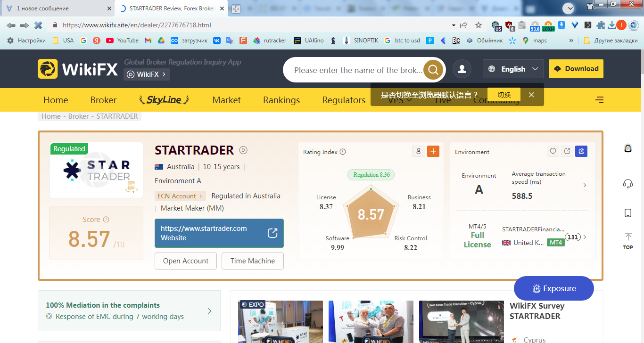Expand the Average transaction speed row arrow

coord(585,185)
